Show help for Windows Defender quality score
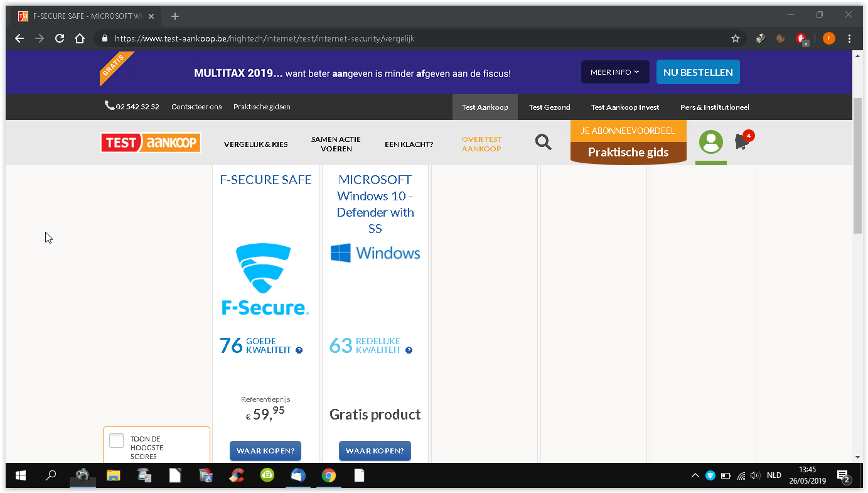 pos(409,350)
